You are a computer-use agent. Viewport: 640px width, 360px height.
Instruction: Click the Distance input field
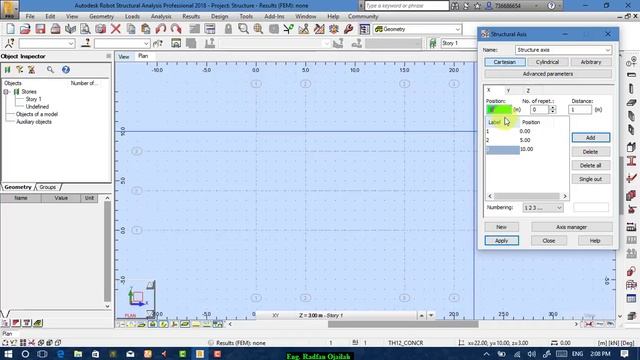pos(580,109)
